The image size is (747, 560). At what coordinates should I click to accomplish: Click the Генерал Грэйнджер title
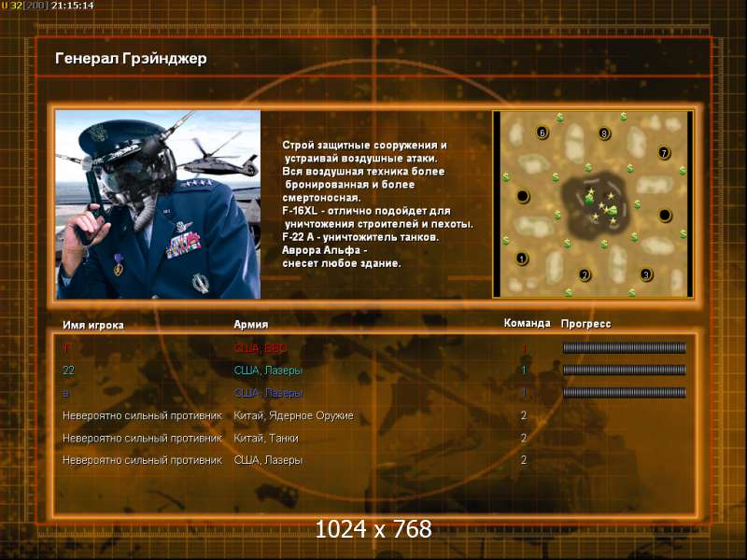click(x=131, y=59)
